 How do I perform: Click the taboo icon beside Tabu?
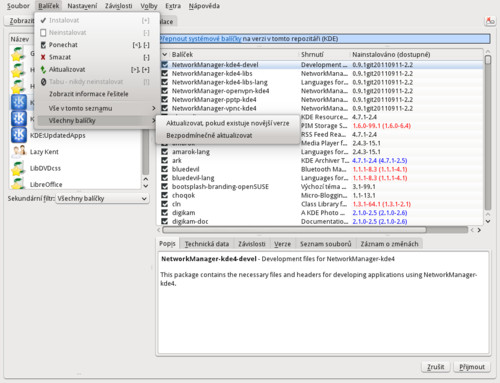(x=43, y=82)
